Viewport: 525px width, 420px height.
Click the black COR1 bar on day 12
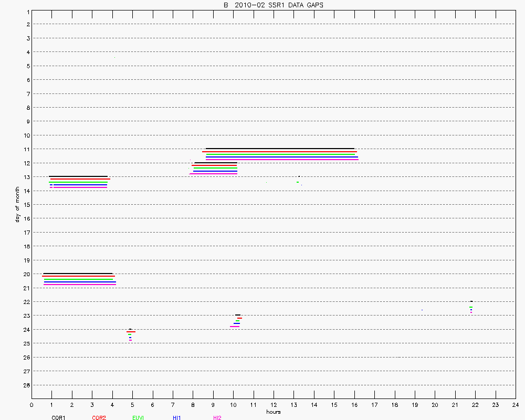(216, 163)
